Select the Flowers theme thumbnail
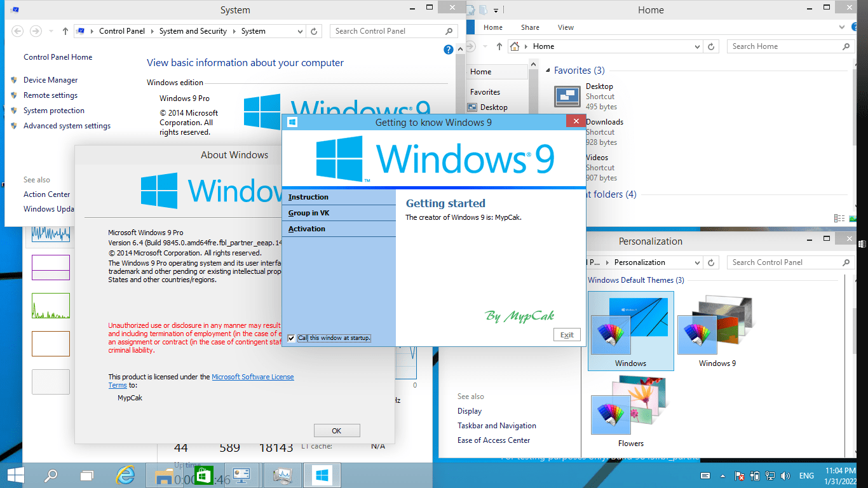The height and width of the screenshot is (488, 868). (x=630, y=411)
